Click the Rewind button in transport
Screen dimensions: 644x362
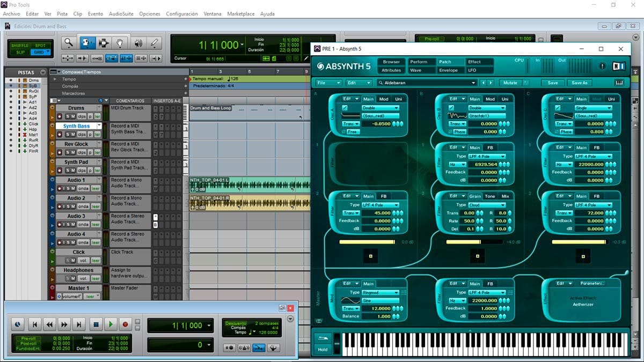pyautogui.click(x=49, y=324)
